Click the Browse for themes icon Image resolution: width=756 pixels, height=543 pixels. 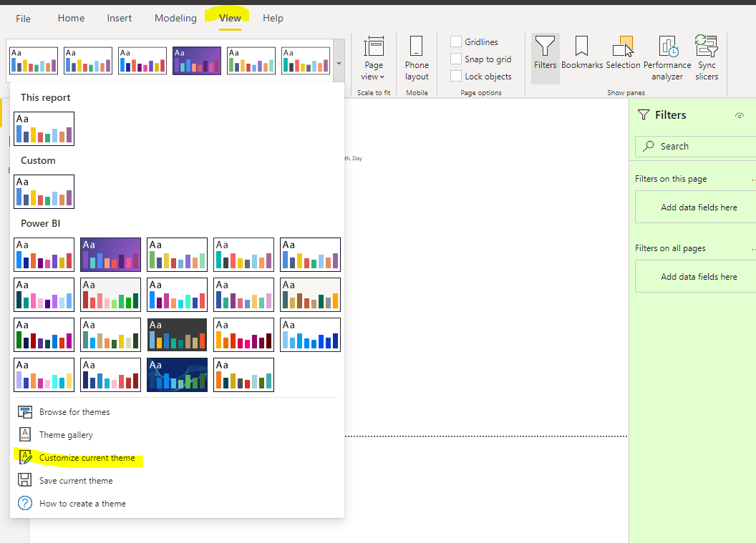25,411
